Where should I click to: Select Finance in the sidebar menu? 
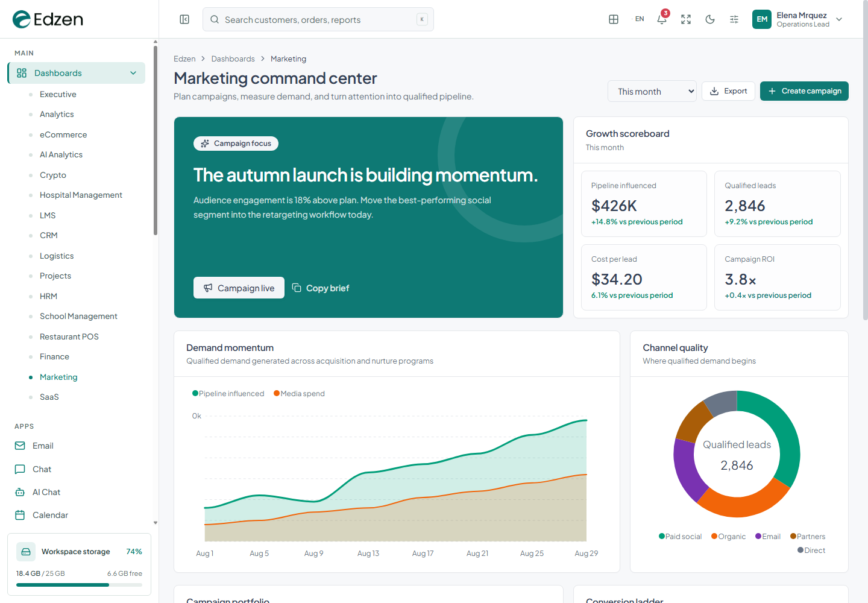click(x=54, y=356)
